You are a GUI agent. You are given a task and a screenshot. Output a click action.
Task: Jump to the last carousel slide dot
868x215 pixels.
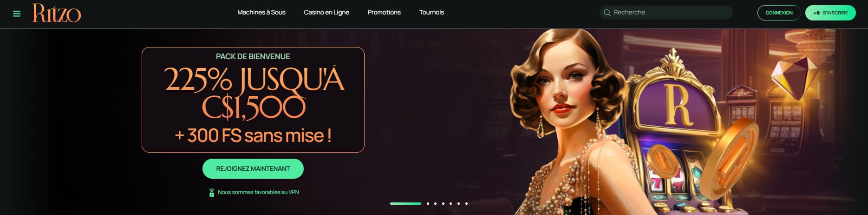pyautogui.click(x=466, y=203)
